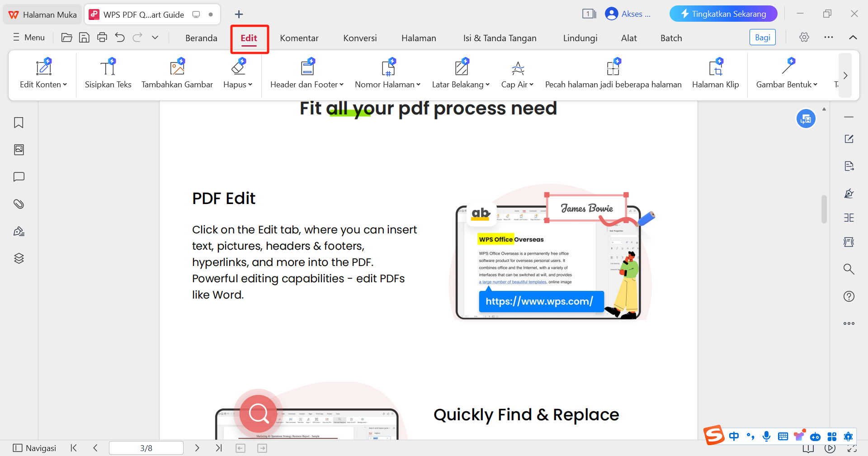Activate Sogou voice input microphone
The width and height of the screenshot is (868, 456).
pos(766,436)
